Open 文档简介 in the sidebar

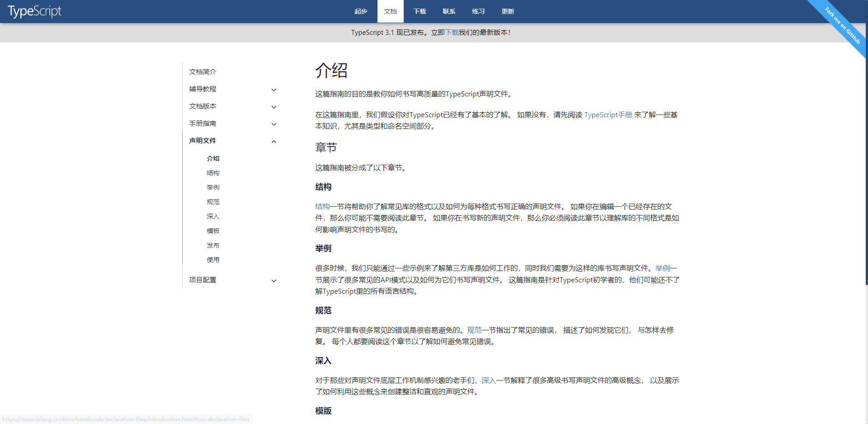(203, 72)
